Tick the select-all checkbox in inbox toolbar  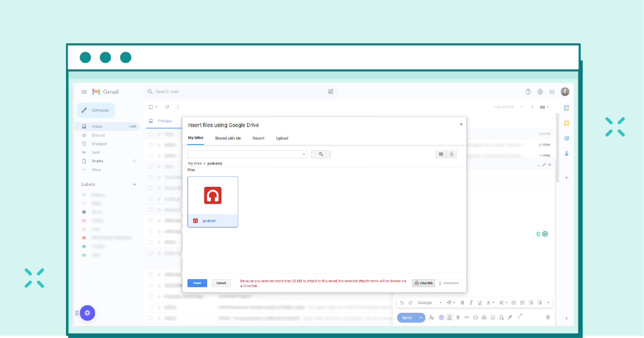point(151,107)
